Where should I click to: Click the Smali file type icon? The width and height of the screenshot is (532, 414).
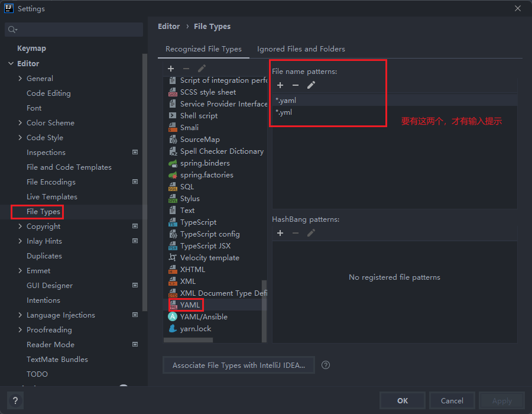[x=173, y=128]
